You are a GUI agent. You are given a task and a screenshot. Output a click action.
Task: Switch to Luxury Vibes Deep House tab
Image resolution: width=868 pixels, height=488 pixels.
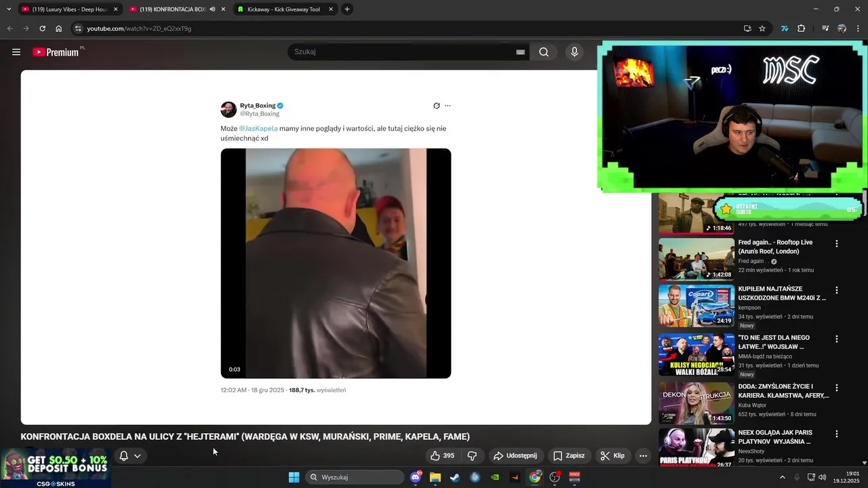[x=69, y=9]
